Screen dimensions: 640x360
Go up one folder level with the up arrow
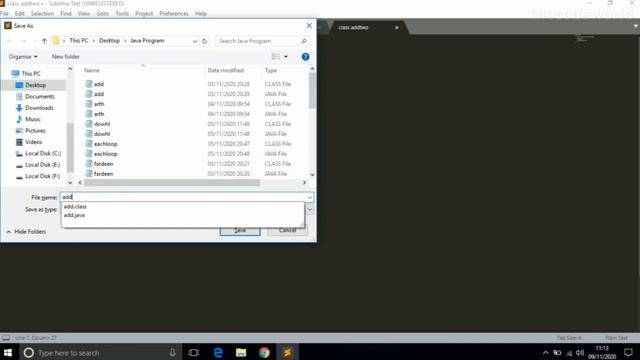point(44,41)
